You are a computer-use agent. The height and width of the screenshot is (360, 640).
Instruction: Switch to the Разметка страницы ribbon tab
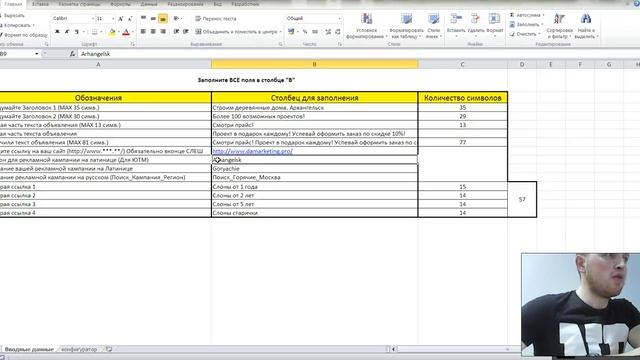pos(79,4)
